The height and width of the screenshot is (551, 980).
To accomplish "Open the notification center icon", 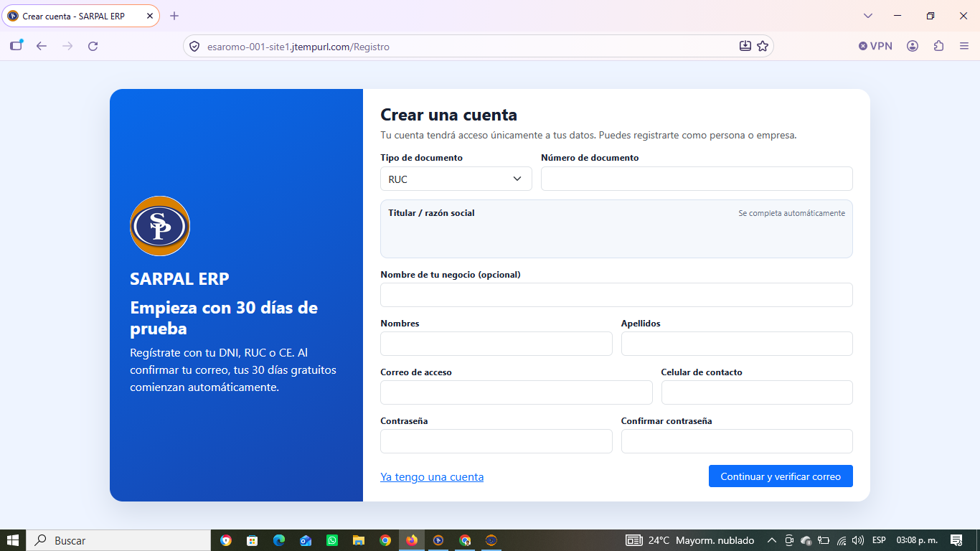I will click(x=956, y=540).
